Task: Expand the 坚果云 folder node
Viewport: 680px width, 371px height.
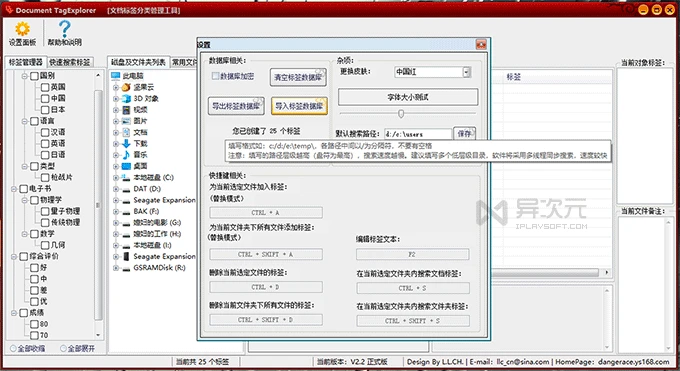Action: [116, 88]
